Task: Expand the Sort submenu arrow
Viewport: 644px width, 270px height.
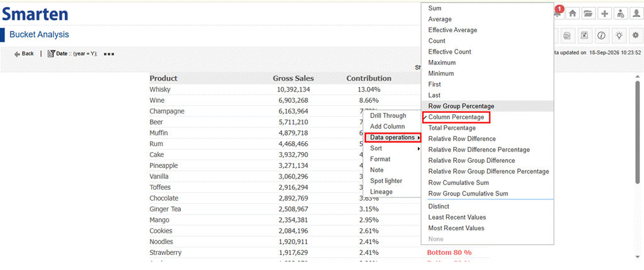Action: click(x=419, y=148)
